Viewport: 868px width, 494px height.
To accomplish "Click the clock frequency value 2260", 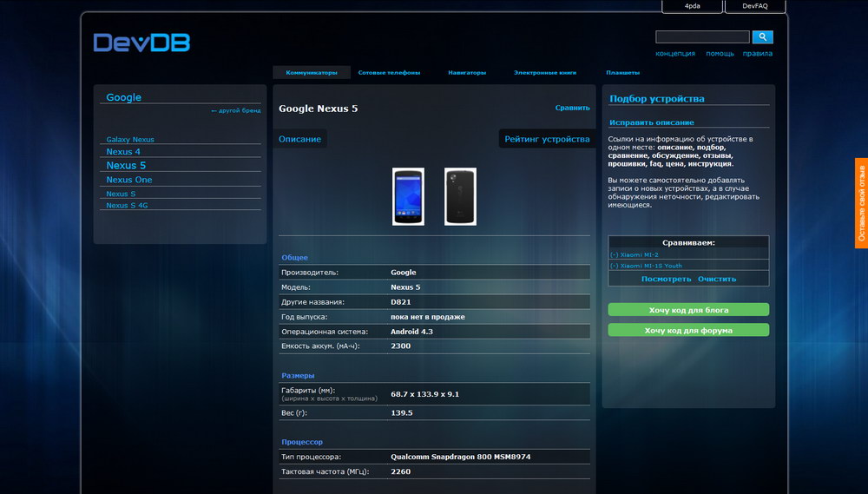I will (401, 471).
